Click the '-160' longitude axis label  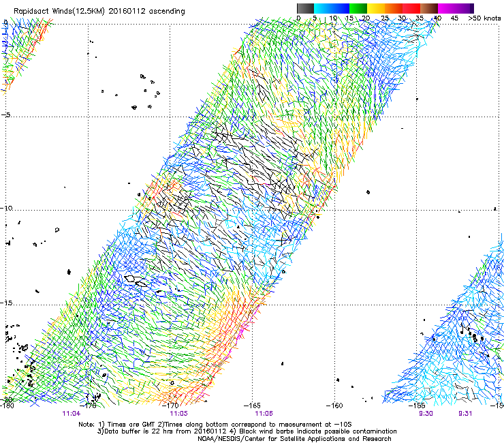[x=334, y=406]
